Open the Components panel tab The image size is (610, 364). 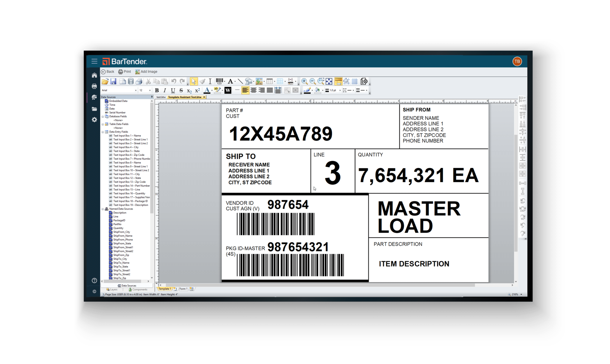[x=138, y=290]
